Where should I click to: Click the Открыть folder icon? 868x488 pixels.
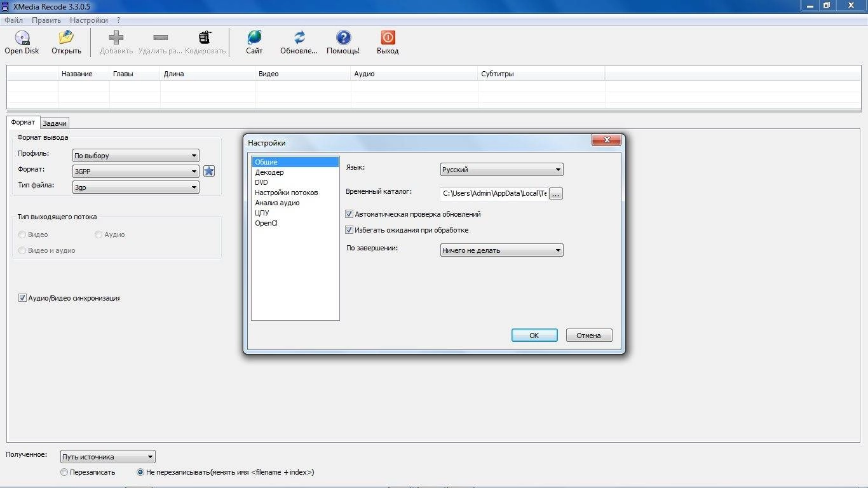coord(66,38)
